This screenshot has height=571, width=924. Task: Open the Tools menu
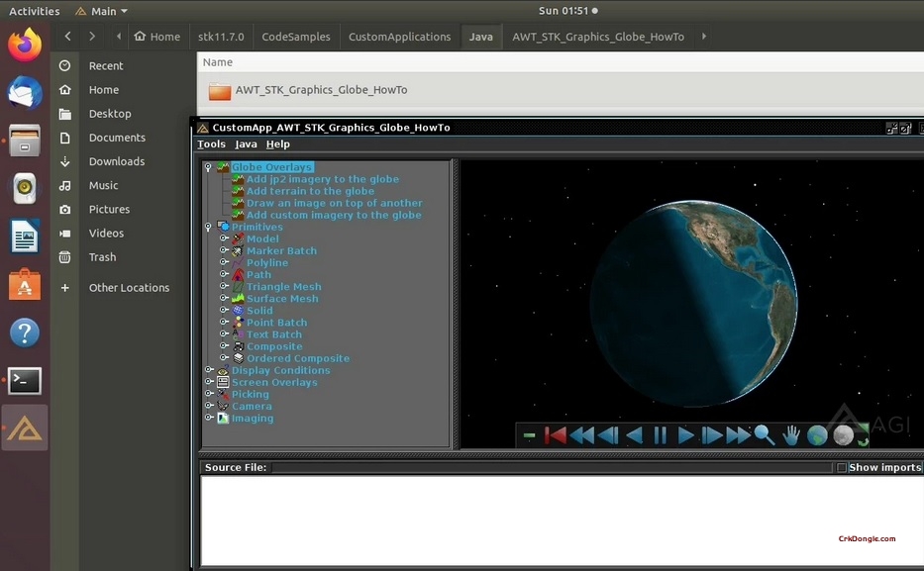(211, 143)
